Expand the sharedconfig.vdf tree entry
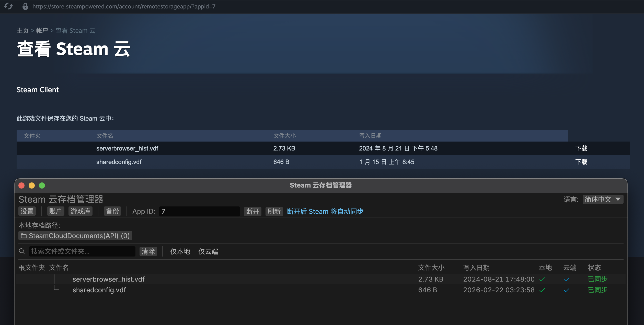The height and width of the screenshot is (325, 644). pos(56,290)
